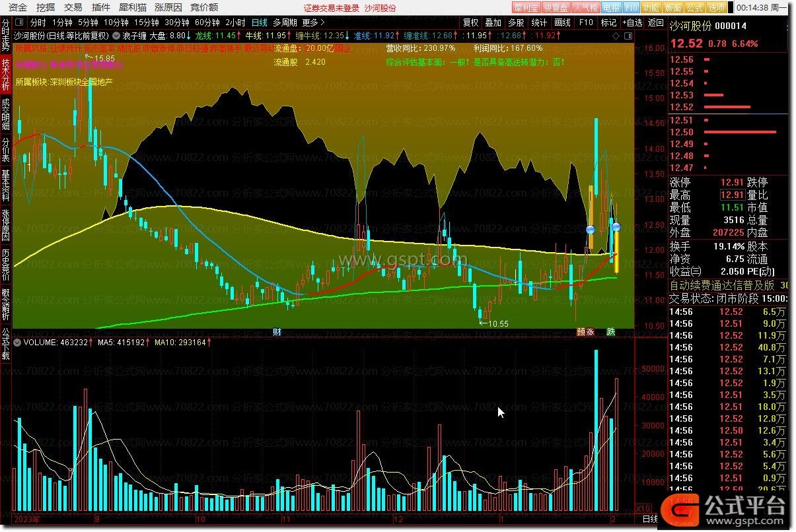The image size is (796, 532).
Task: Click the 犀利宝 toolbar button
Action: [526, 8]
